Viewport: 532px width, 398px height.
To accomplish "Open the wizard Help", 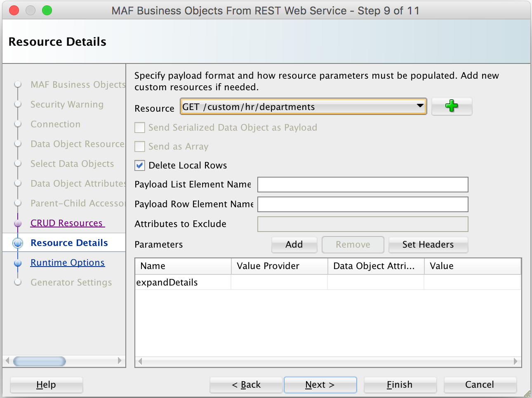I will pos(46,385).
